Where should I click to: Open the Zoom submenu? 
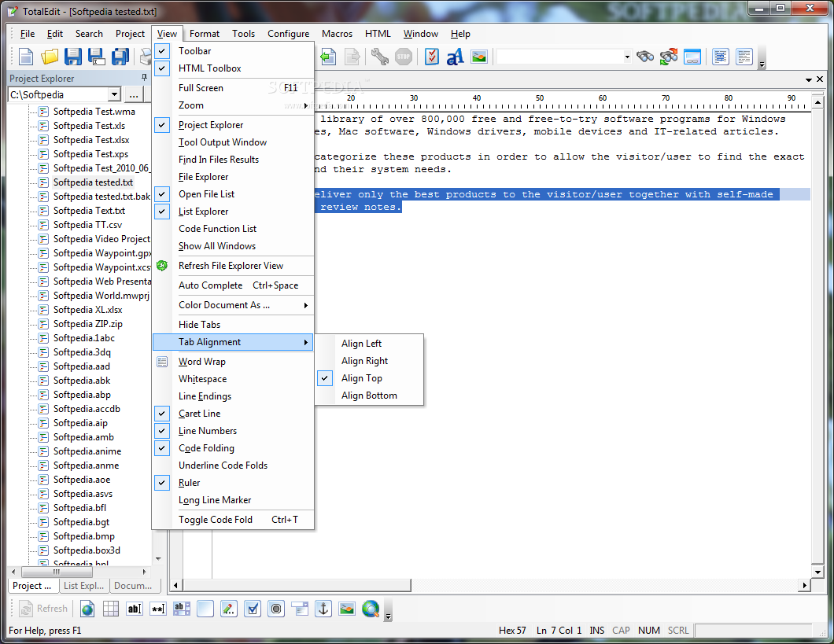pyautogui.click(x=233, y=105)
